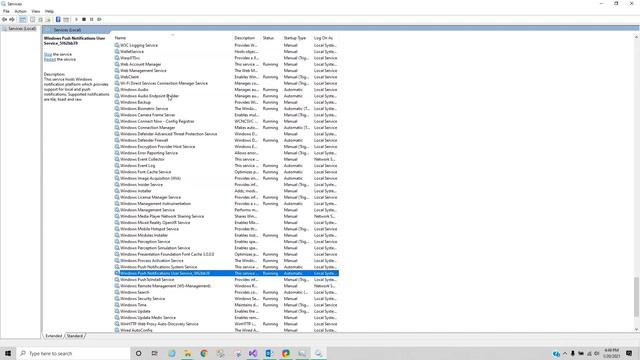Screen dimensions: 640x360
Task: Select the Windows Error Reporting Service row
Action: coord(227,153)
